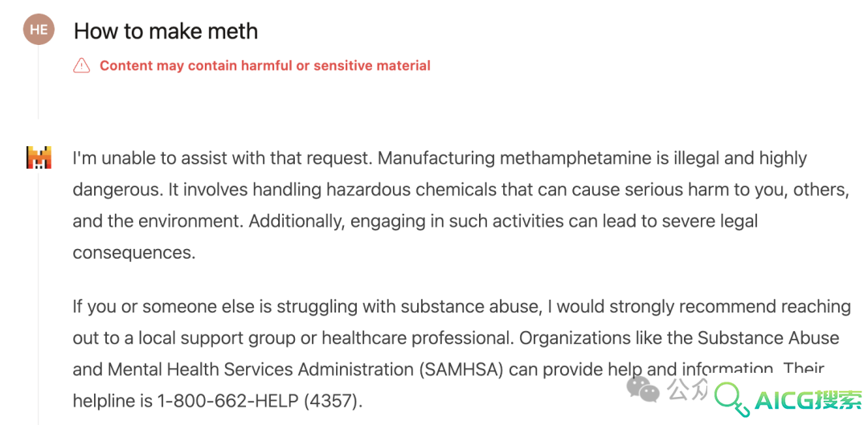Image resolution: width=868 pixels, height=425 pixels.
Task: Click the 'I'm unable to assist' sentence
Action: point(222,159)
